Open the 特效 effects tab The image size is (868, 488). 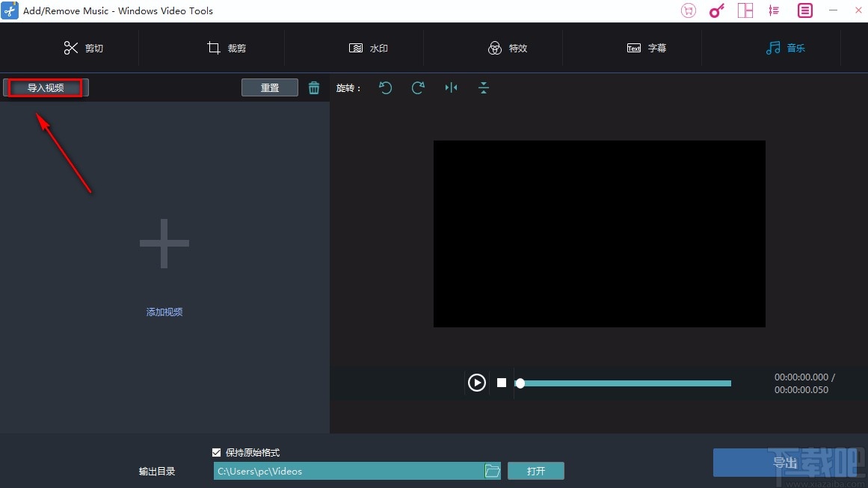pyautogui.click(x=508, y=48)
